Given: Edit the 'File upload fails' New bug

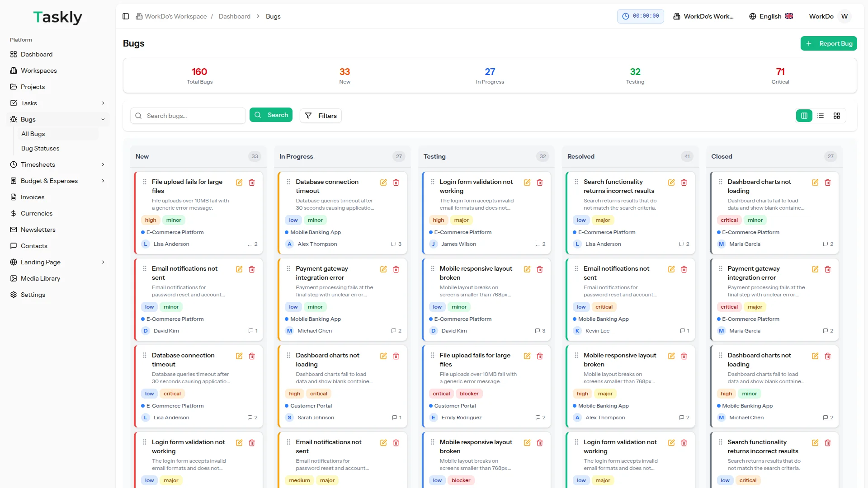Looking at the screenshot, I should tap(239, 183).
